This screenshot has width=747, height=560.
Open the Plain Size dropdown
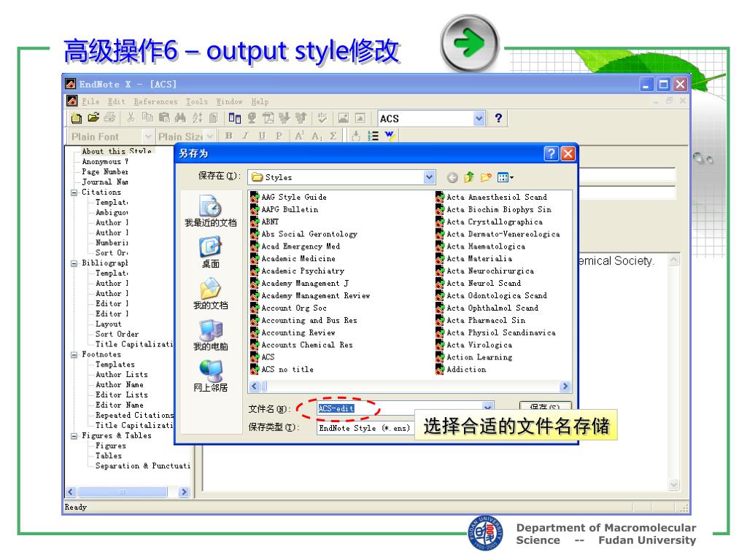click(209, 136)
